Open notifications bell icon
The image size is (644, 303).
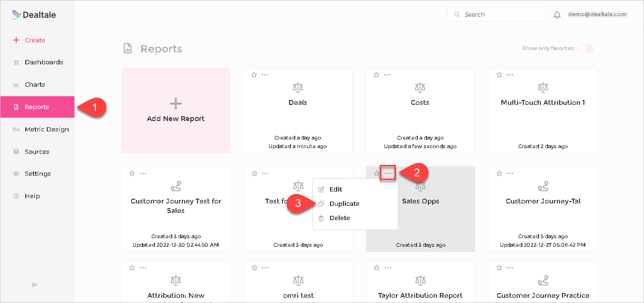click(x=557, y=15)
